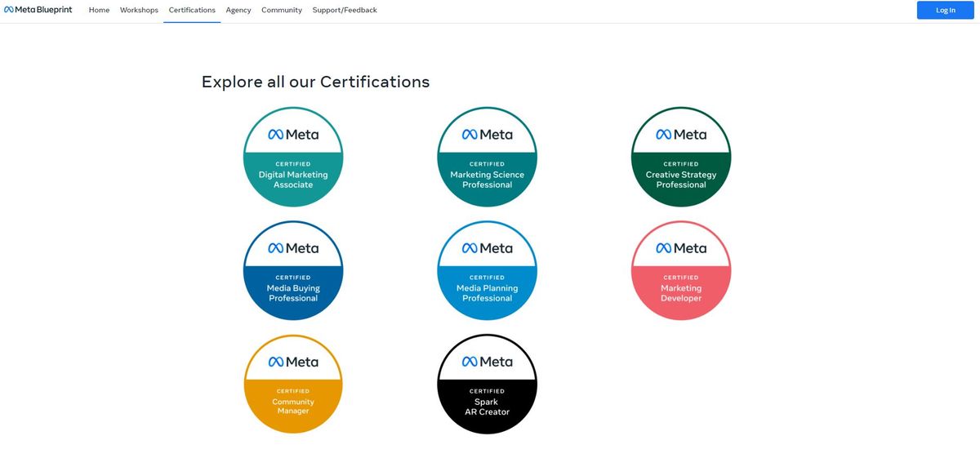Open the Community Manager certification badge

[x=293, y=384]
